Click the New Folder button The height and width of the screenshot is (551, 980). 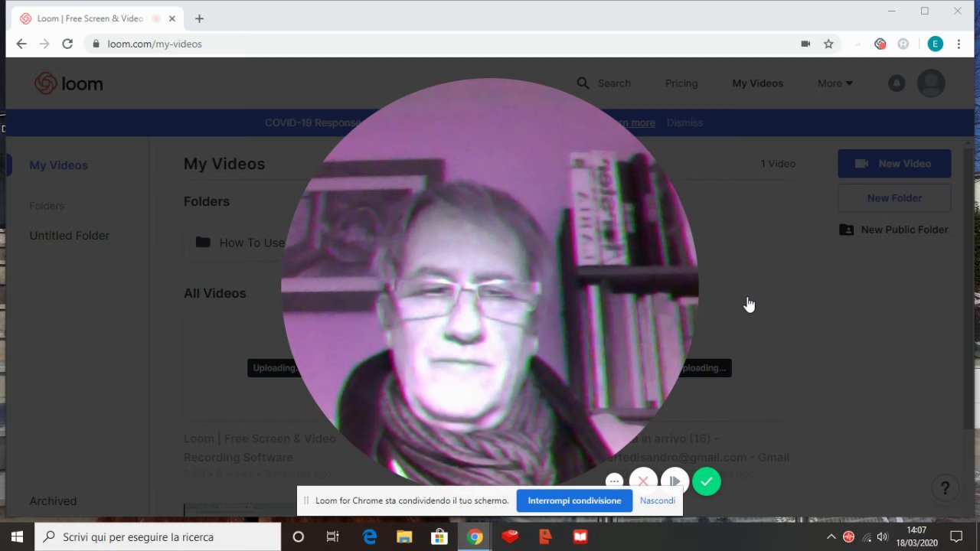[x=894, y=198]
